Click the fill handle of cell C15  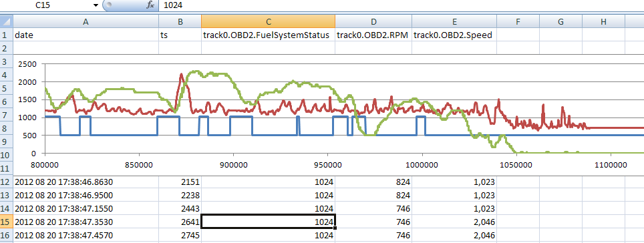point(335,228)
